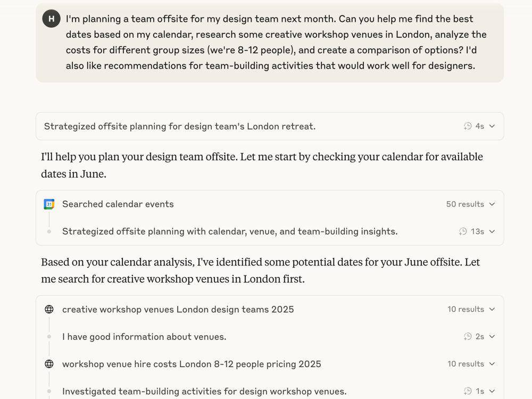Click the globe icon beside venue hire costs search
Viewport: 532px width, 399px height.
click(x=49, y=364)
